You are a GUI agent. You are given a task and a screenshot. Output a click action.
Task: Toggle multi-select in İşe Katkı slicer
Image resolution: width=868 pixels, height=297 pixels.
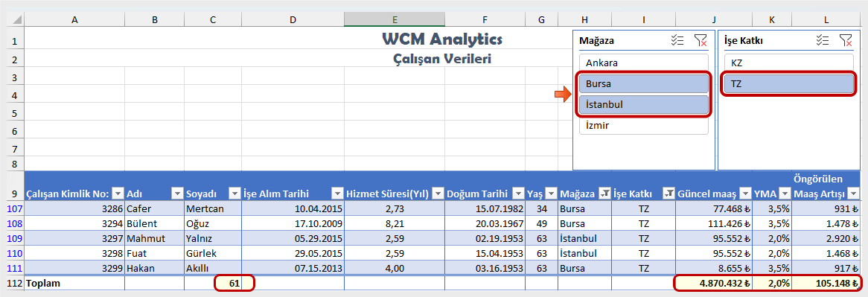coord(823,39)
